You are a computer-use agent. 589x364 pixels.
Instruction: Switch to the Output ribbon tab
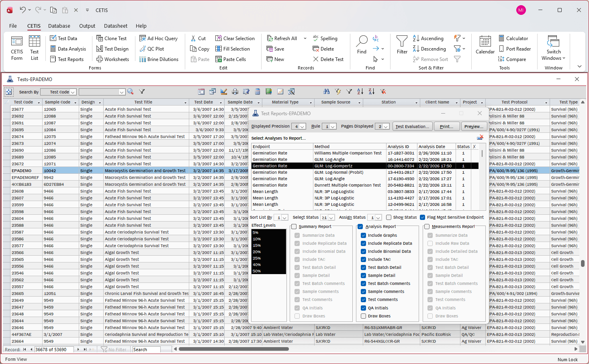coord(87,26)
